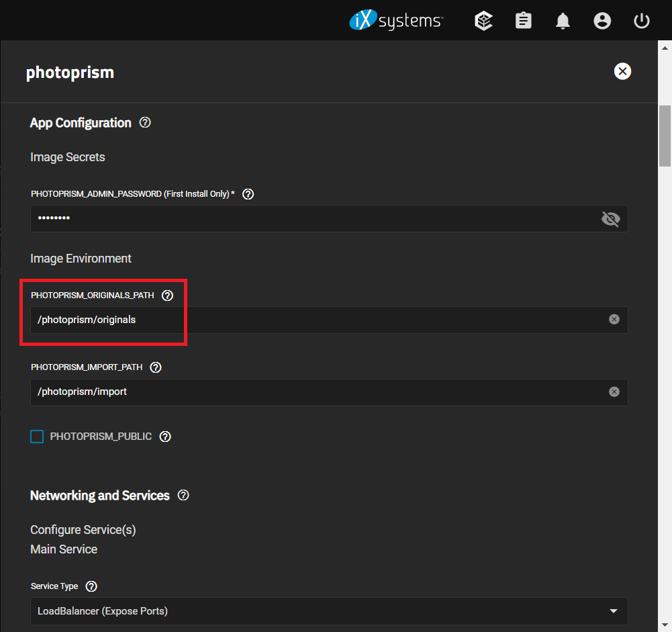Show help for App Configuration
The width and height of the screenshot is (672, 632).
pos(145,123)
